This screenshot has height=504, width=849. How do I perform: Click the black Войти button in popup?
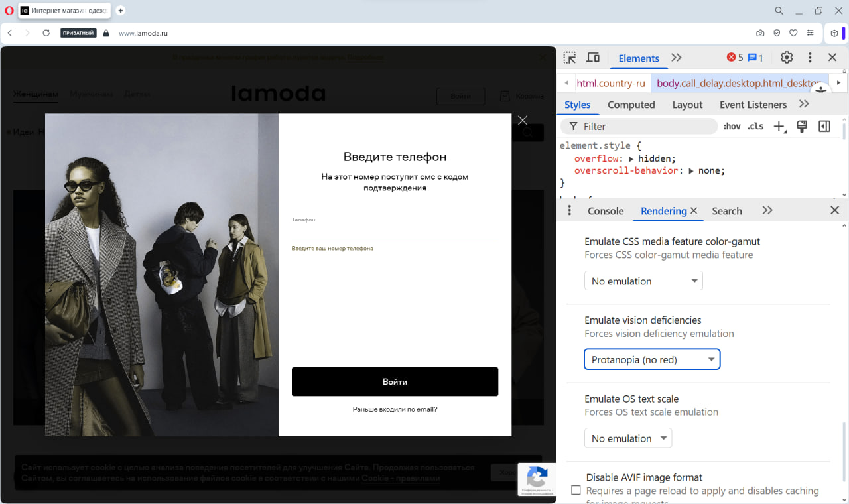395,382
